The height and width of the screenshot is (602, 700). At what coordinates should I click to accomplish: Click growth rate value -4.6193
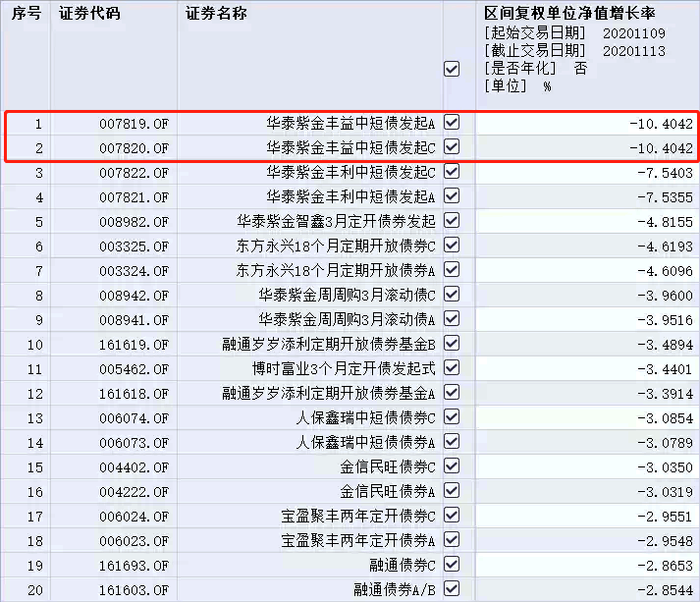[666, 246]
